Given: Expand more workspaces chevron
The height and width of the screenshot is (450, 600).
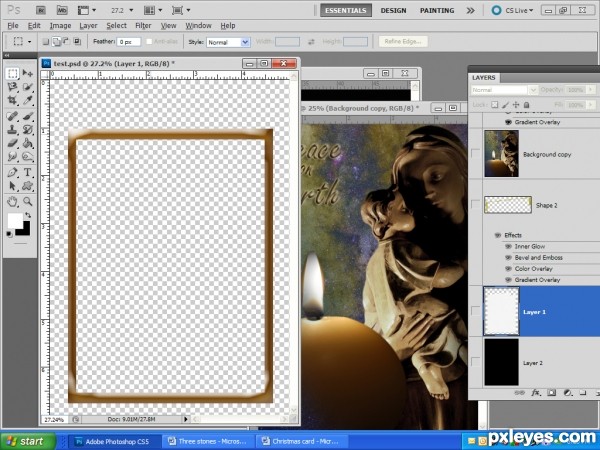Looking at the screenshot, I should 470,10.
